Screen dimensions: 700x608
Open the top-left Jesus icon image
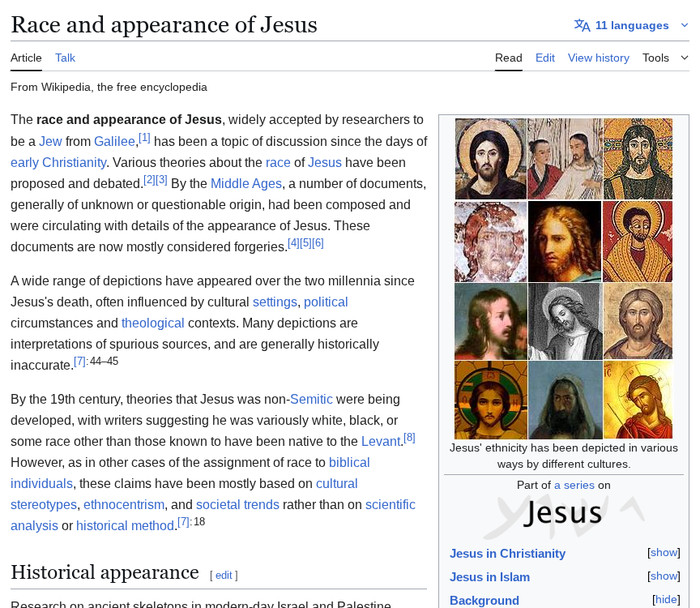tap(491, 159)
